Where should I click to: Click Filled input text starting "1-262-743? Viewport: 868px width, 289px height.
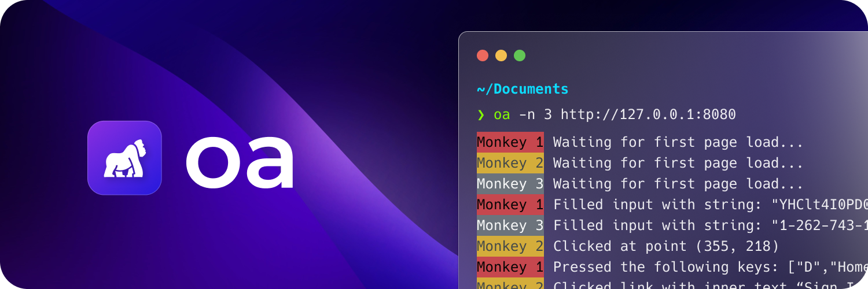[711, 225]
